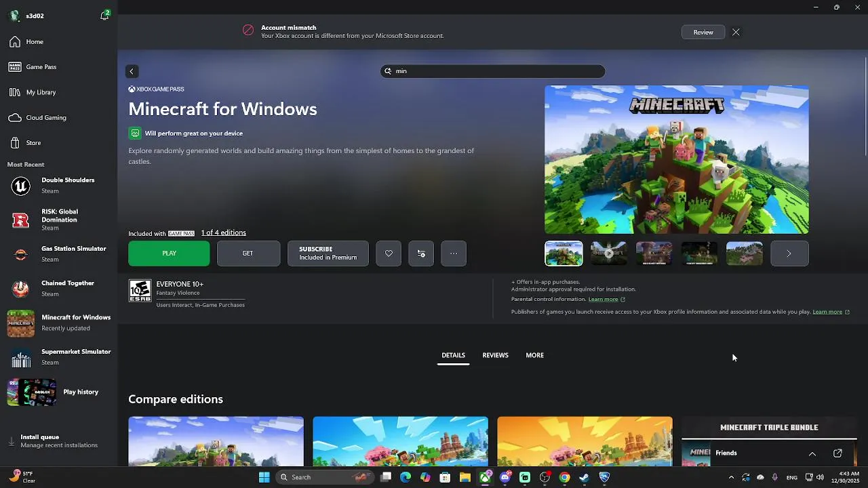This screenshot has width=868, height=488.
Task: Select the first Minecraft screenshot thumbnail
Action: pos(564,253)
